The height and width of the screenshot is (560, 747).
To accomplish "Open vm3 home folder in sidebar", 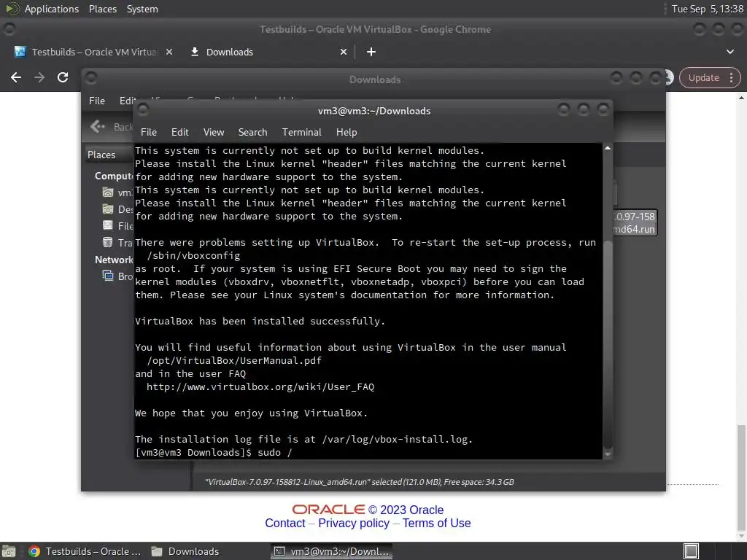I will (117, 192).
